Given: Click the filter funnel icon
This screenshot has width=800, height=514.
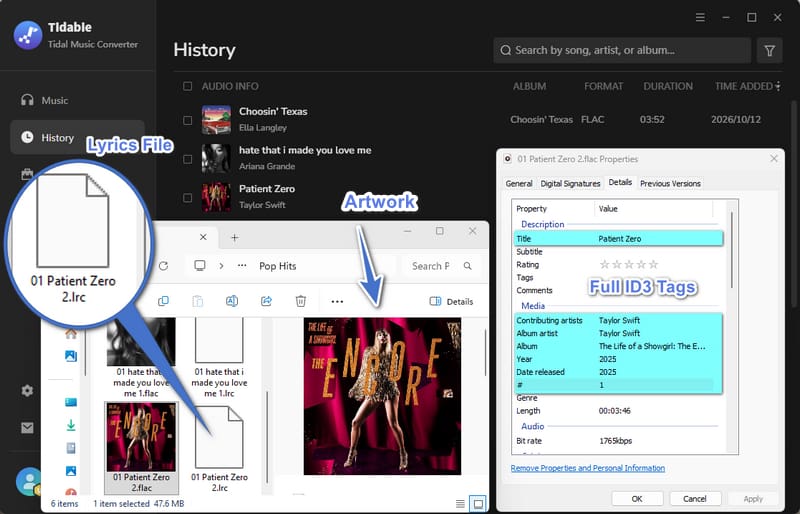Looking at the screenshot, I should (769, 50).
